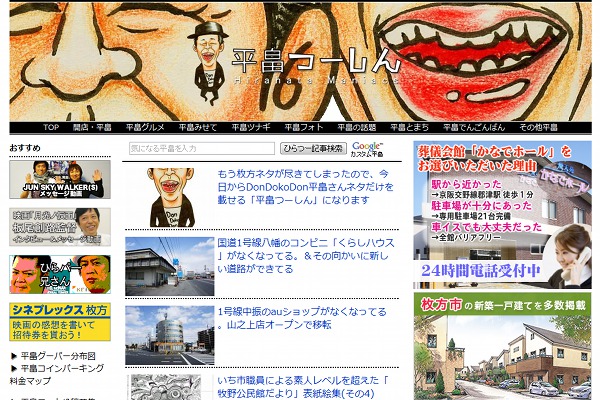
Task: Click the Don Doko Don caricature thumbnail
Action: (x=169, y=195)
